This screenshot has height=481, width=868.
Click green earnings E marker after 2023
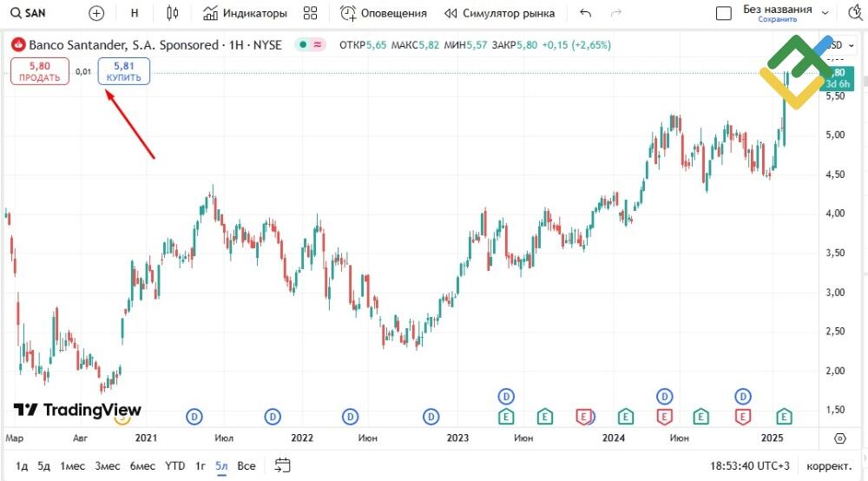(x=506, y=416)
